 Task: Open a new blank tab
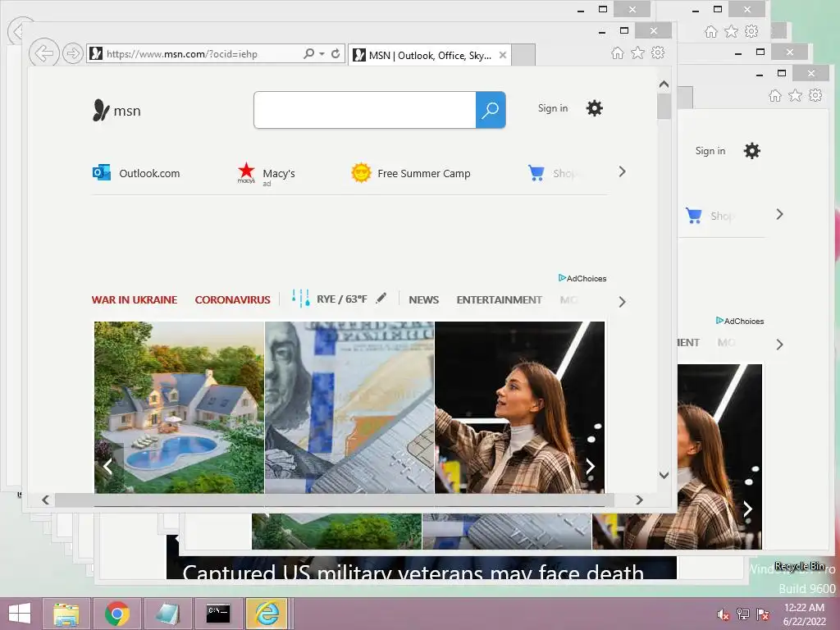pyautogui.click(x=523, y=55)
